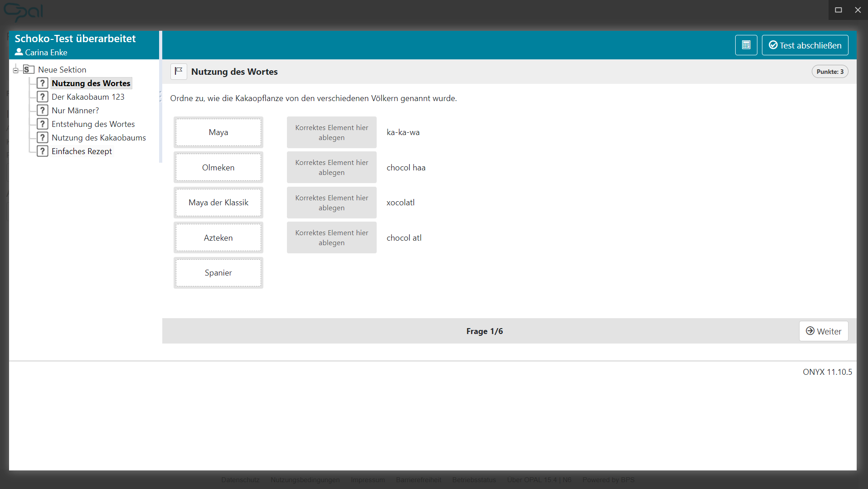Click the Spanier answer tile
The height and width of the screenshot is (489, 868).
point(218,273)
